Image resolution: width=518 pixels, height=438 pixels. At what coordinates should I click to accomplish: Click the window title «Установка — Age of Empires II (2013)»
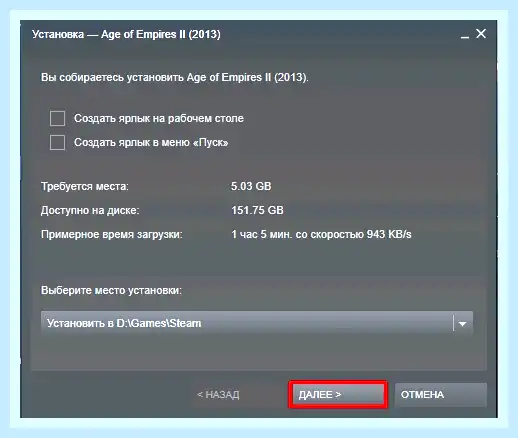click(x=126, y=34)
